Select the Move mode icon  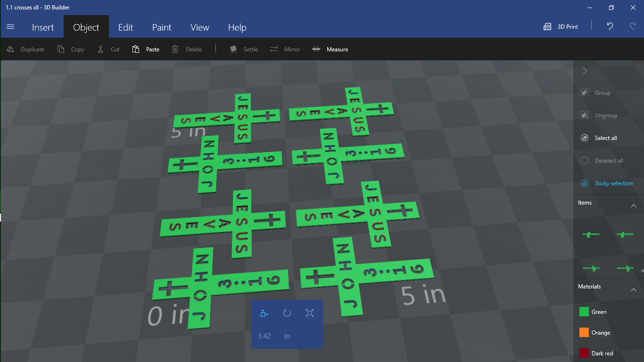[264, 313]
